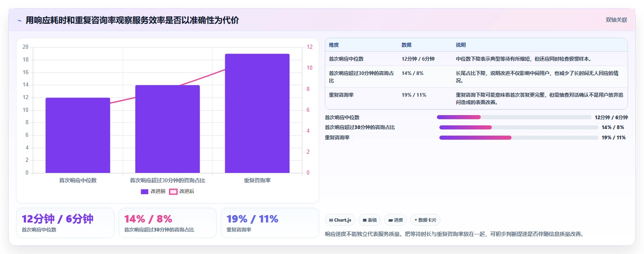
Task: Click table cell 14% / 8%
Action: click(412, 73)
